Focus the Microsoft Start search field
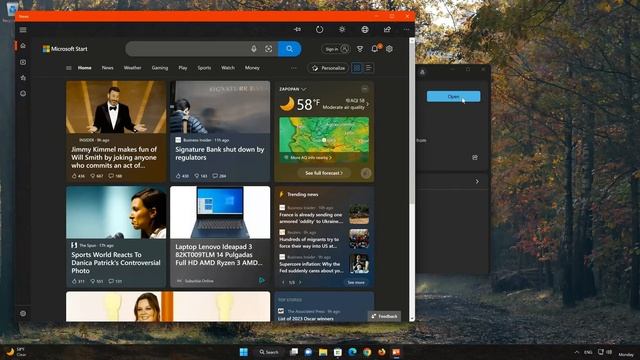640x360 pixels. tap(188, 49)
